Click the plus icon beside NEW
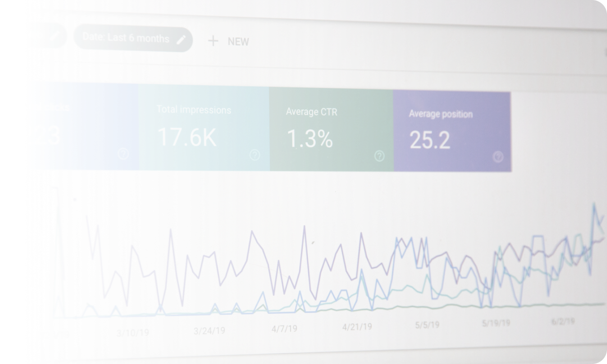Screen dimensions: 607x364 pyautogui.click(x=213, y=41)
